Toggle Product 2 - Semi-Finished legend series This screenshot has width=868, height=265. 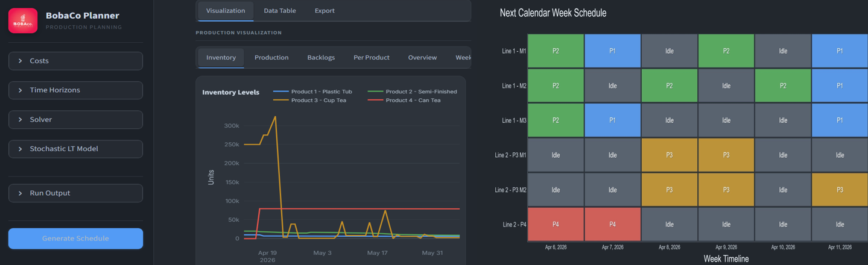(412, 92)
